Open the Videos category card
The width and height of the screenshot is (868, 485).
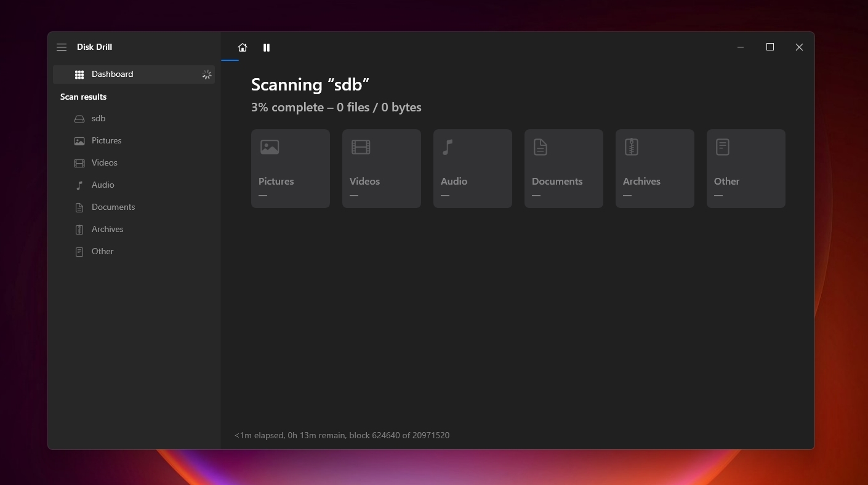382,169
